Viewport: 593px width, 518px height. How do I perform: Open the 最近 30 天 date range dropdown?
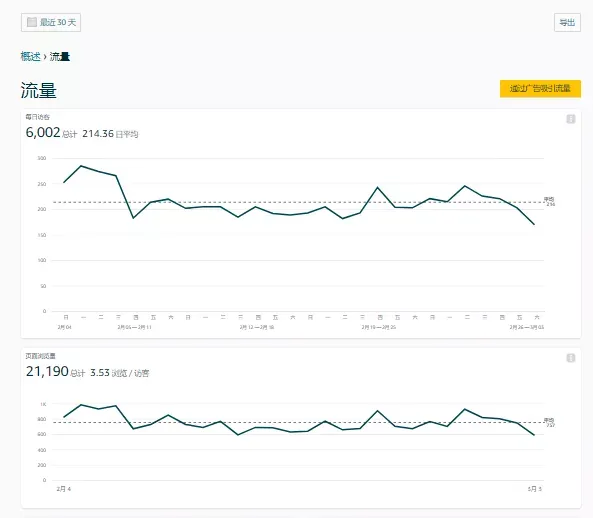(x=51, y=22)
